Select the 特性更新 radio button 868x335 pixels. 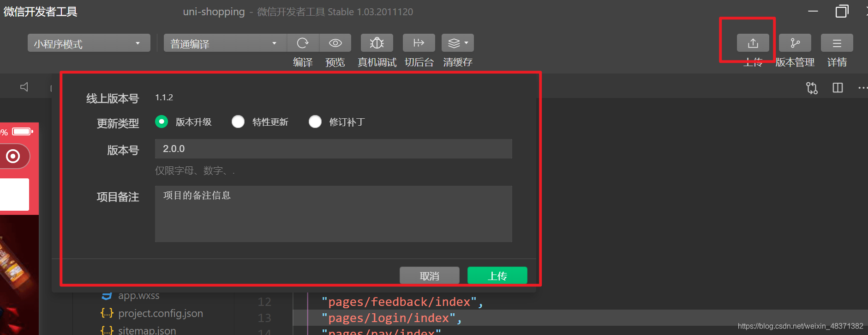click(x=238, y=122)
